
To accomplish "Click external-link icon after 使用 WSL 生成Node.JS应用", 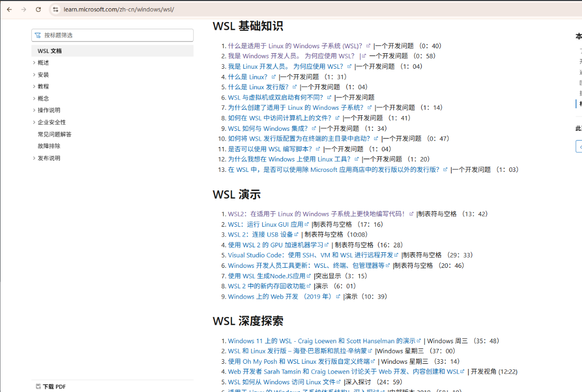I will tap(309, 276).
